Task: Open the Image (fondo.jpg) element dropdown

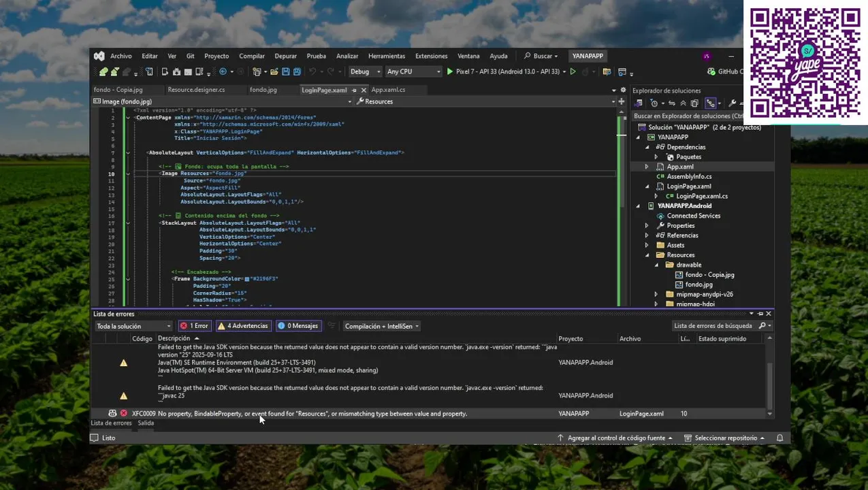Action: [223, 101]
